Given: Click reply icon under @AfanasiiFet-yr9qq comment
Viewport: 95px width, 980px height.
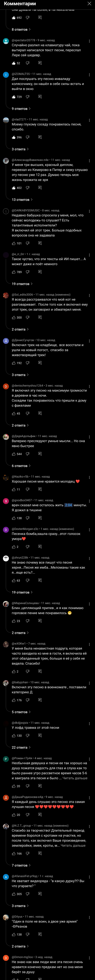Looking at the screenshot, I should [40, 894].
